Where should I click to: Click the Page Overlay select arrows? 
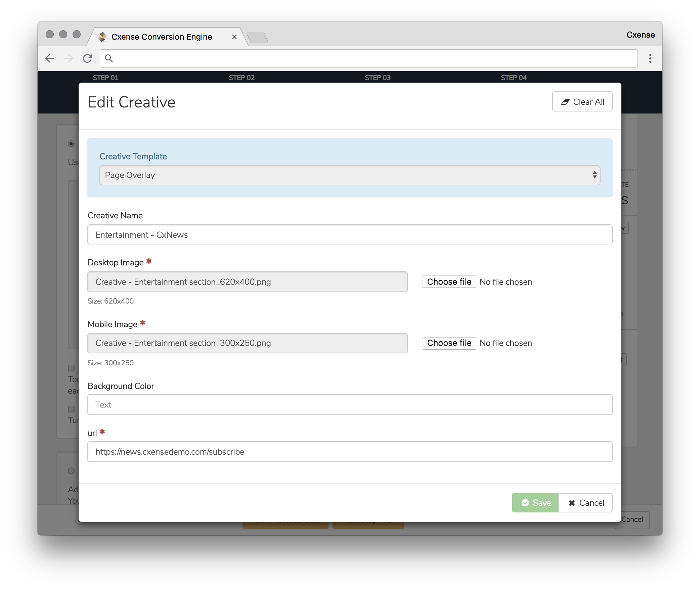[x=595, y=175]
